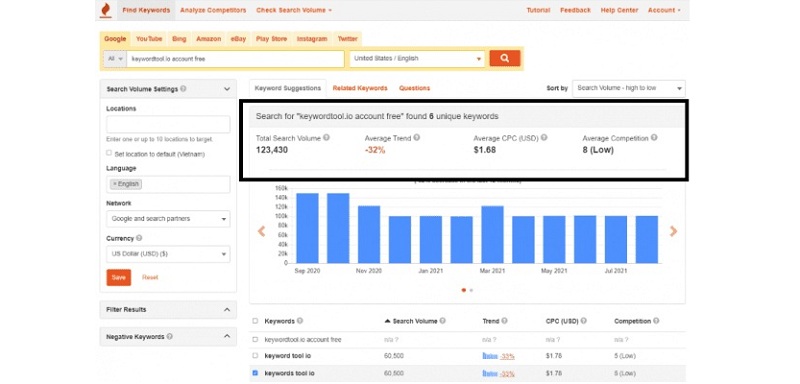Go to previous chart with left arrow
800x384 pixels.
[261, 231]
